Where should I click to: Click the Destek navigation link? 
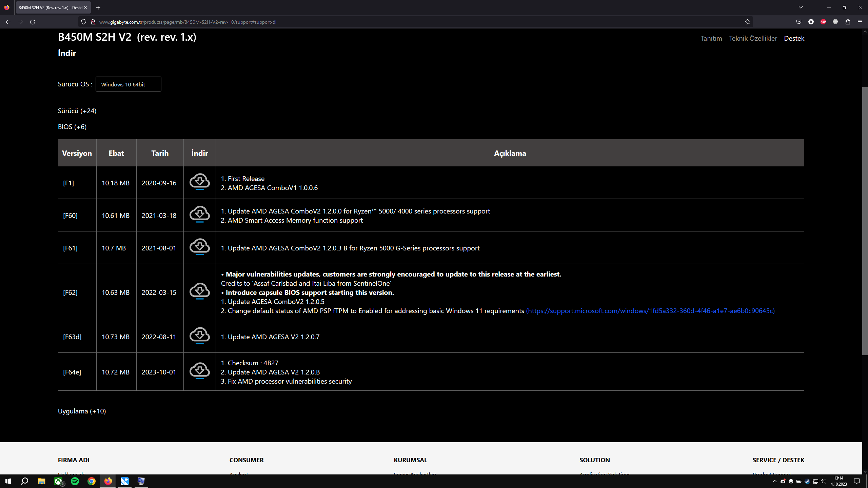794,38
